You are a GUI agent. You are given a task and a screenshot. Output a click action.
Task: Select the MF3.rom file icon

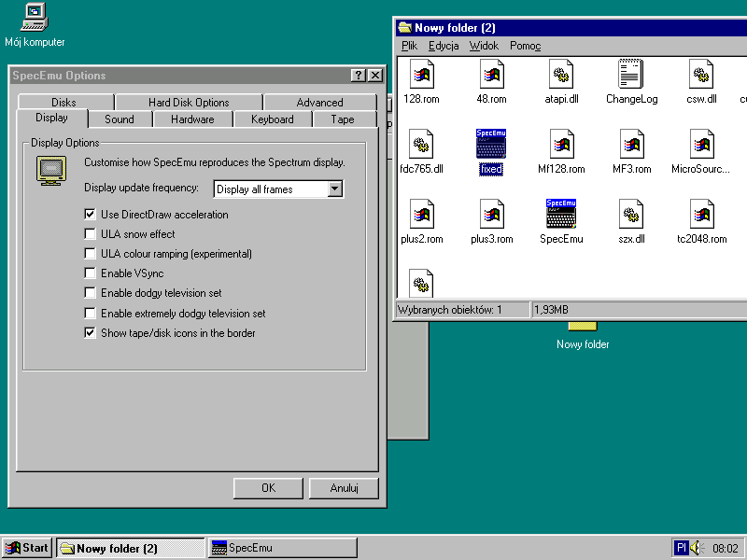point(631,144)
